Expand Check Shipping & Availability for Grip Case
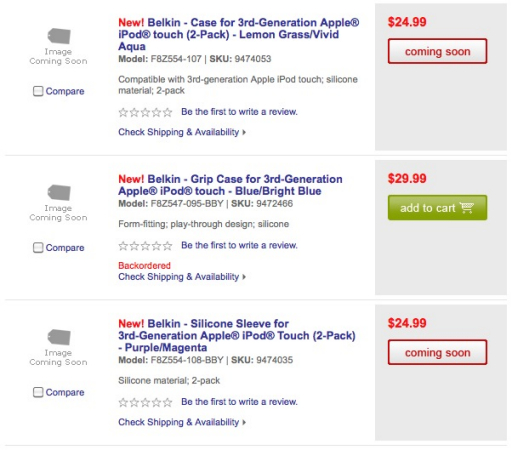 182,277
